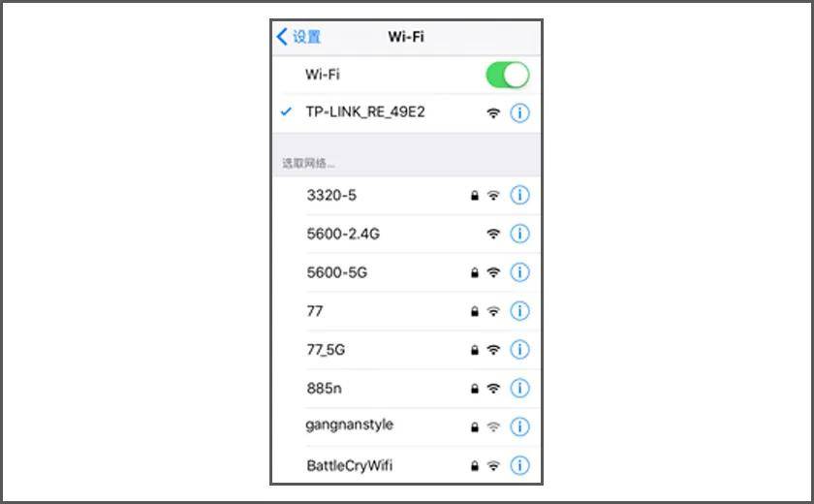Open info for TP-LINK_RE_49E2 network
The height and width of the screenshot is (504, 814).
click(519, 112)
